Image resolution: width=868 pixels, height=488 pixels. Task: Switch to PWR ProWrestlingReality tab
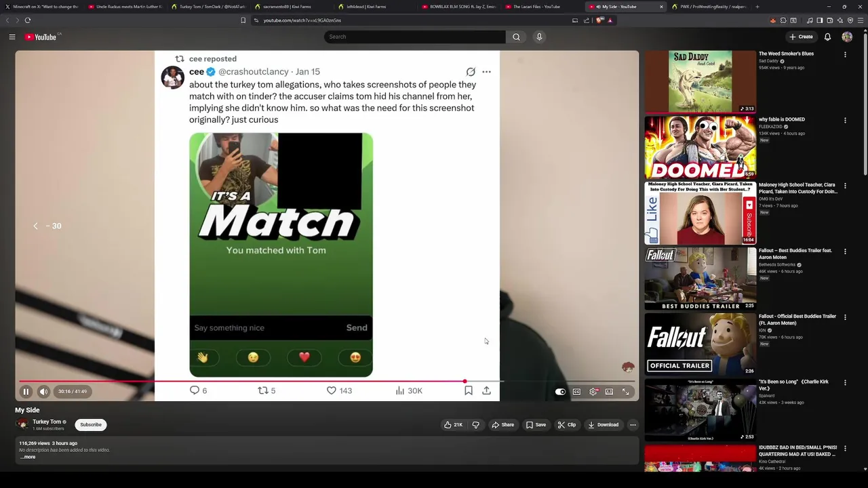[709, 7]
